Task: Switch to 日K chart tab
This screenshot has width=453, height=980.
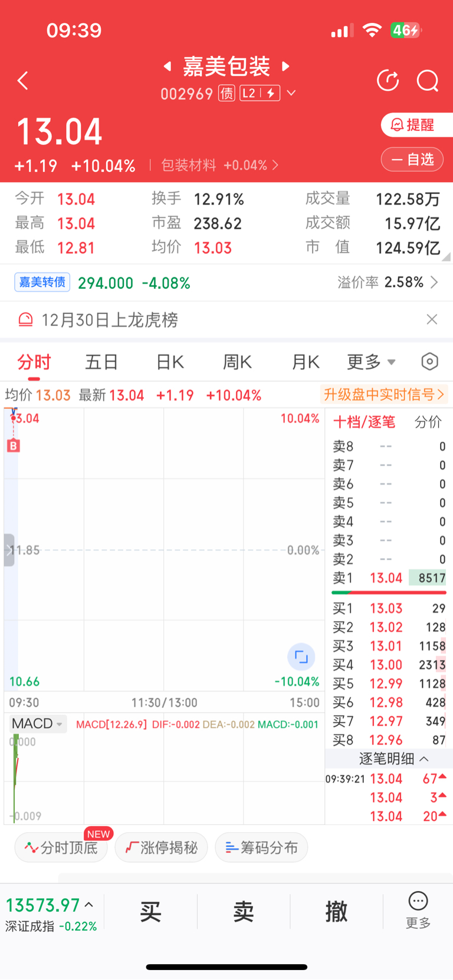Action: (170, 362)
